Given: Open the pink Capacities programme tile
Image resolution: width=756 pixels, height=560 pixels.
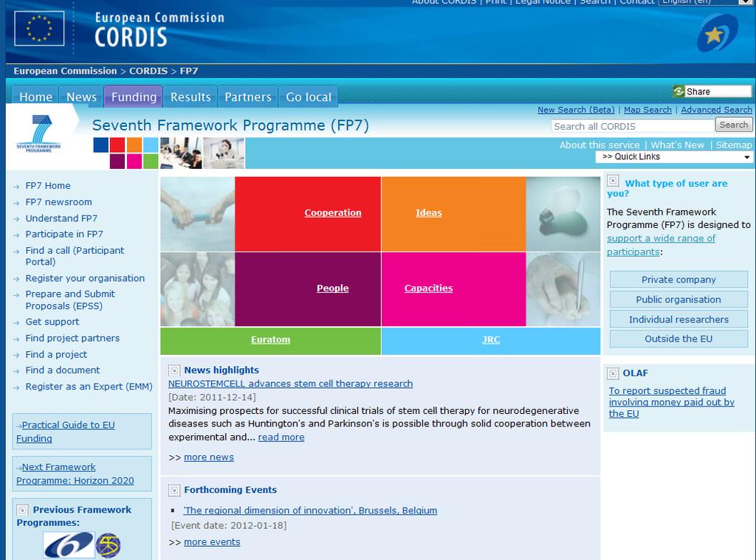Looking at the screenshot, I should tap(454, 289).
